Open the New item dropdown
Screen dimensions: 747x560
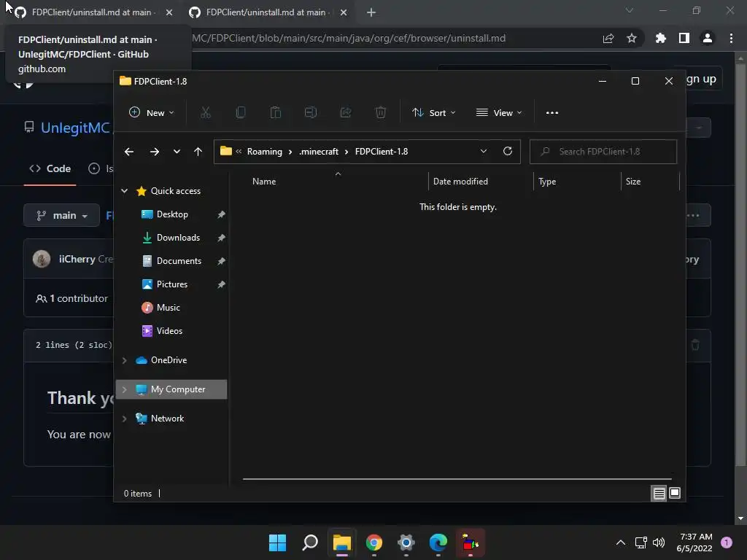click(152, 113)
